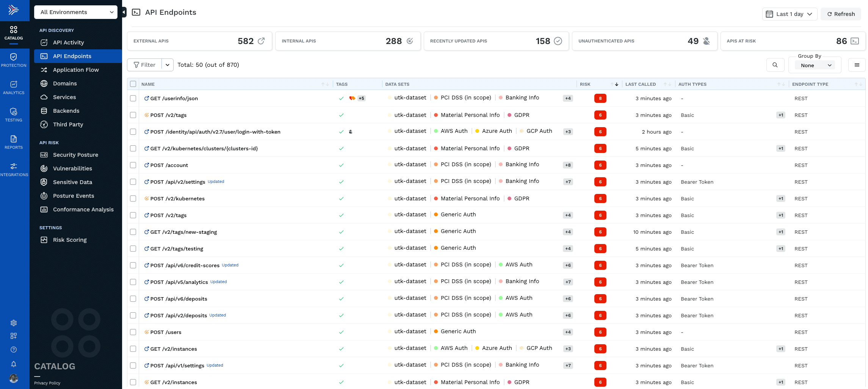Open the Reports section icon
The height and width of the screenshot is (389, 868).
[x=14, y=142]
